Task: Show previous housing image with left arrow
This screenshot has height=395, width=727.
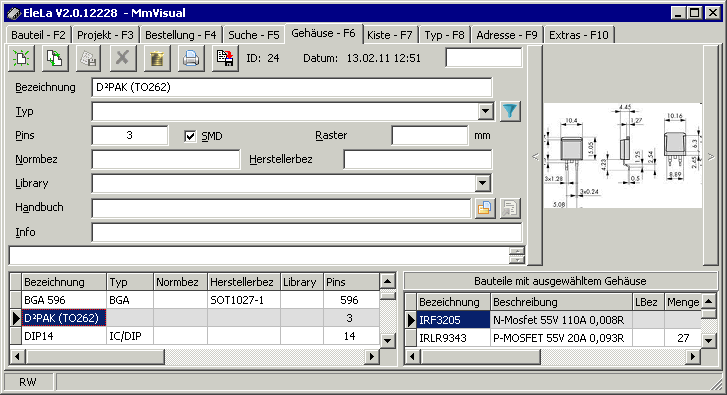Action: pos(535,156)
